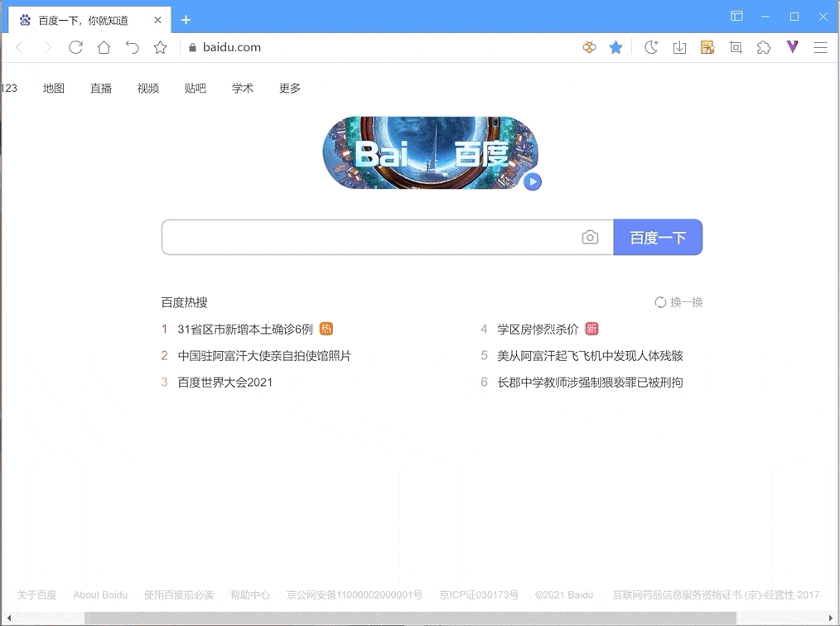Open the extensions puzzle icon
This screenshot has height=626, width=840.
coord(764,48)
